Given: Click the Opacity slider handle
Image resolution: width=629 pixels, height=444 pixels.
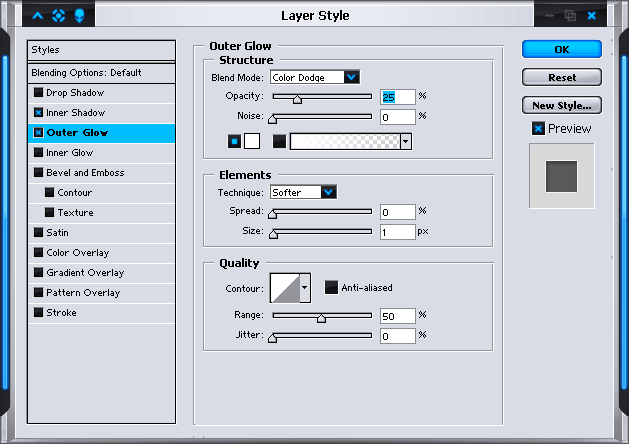Looking at the screenshot, I should [297, 99].
